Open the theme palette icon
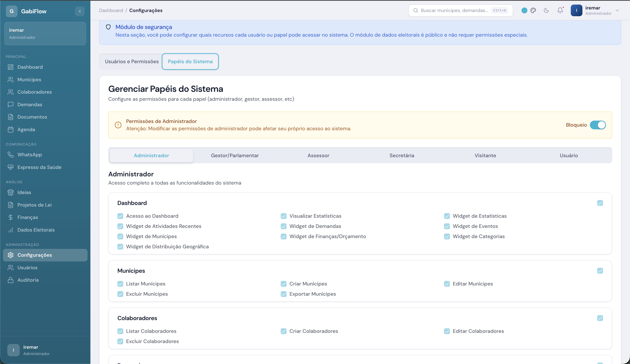This screenshot has width=630, height=364. click(533, 10)
